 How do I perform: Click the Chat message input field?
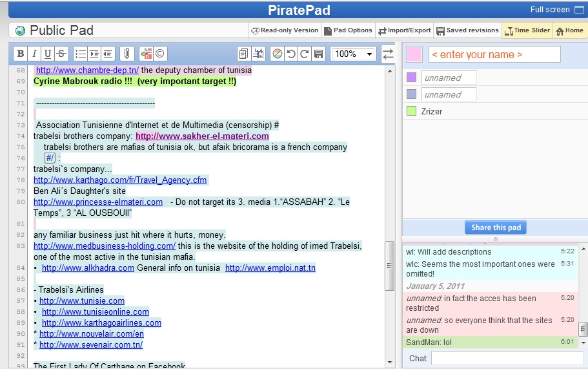point(507,358)
